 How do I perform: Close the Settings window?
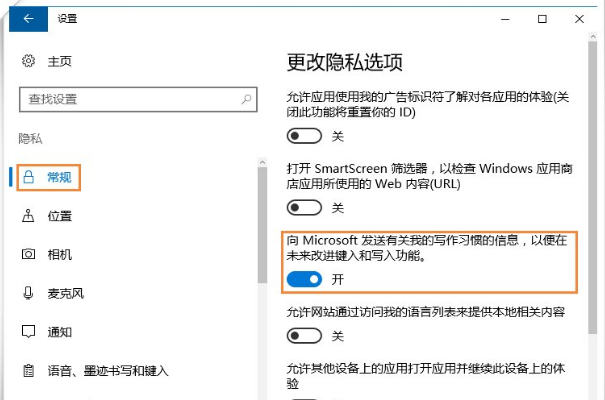click(x=579, y=19)
